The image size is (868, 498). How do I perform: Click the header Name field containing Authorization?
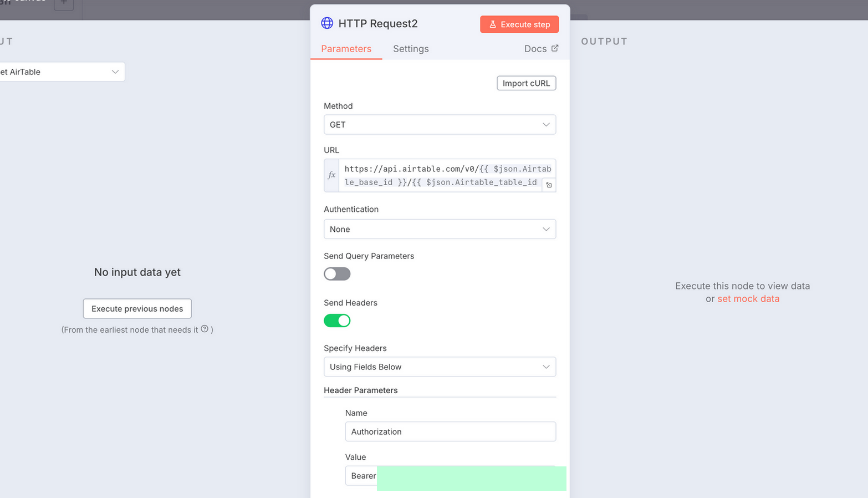(450, 431)
